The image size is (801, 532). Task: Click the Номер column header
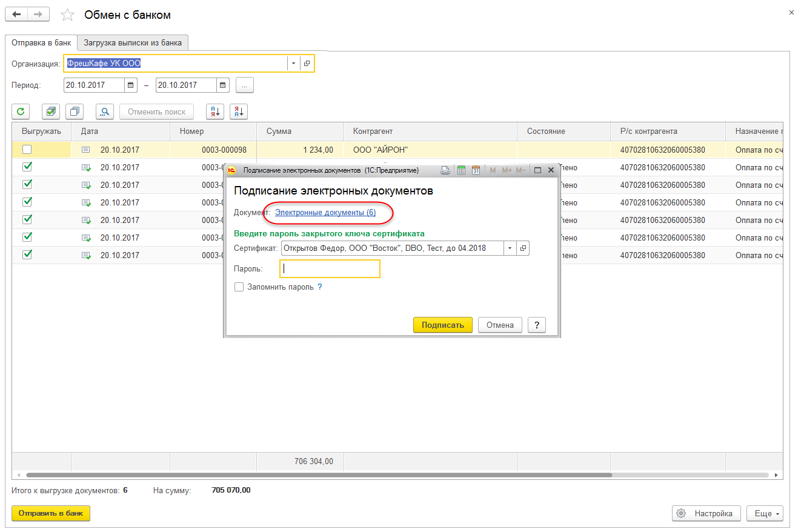point(213,131)
